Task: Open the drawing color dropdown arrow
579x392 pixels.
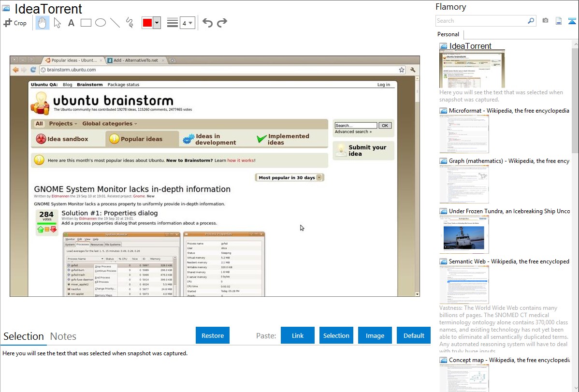Action: pos(157,23)
